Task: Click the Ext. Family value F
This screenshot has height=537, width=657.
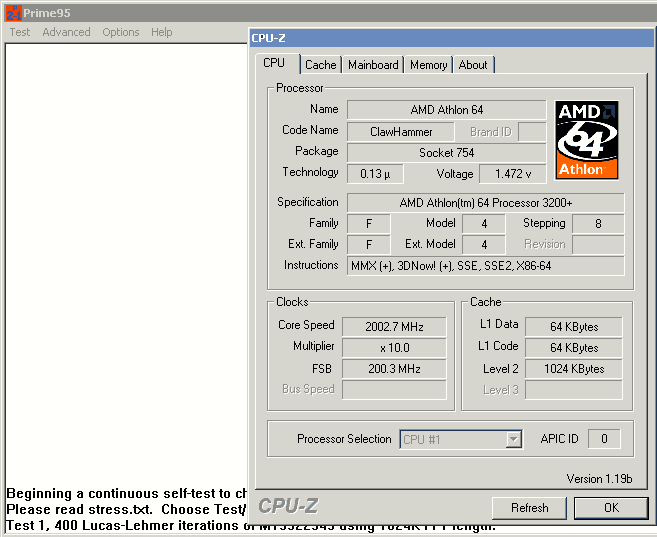Action: [369, 245]
